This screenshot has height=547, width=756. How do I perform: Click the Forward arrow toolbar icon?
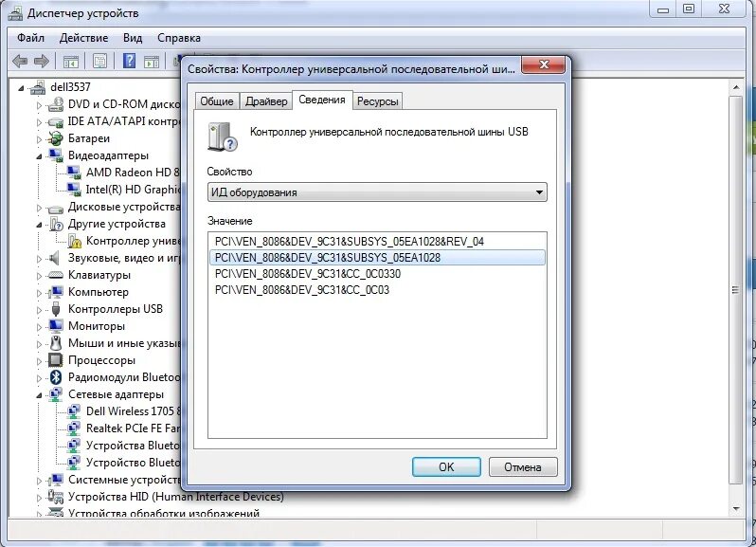point(42,62)
